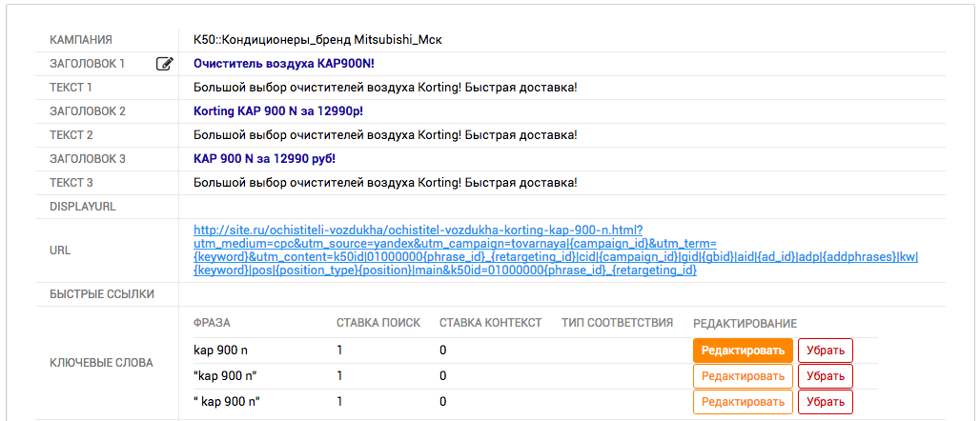Viewport: 980px width, 421px height.
Task: Click the Ключевые слова row label
Action: tap(101, 362)
